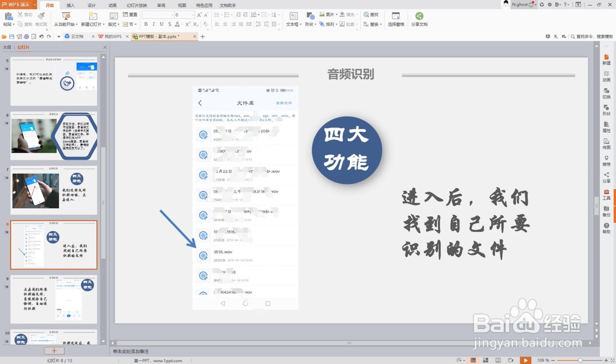Image resolution: width=616 pixels, height=364 pixels.
Task: Switch to the Animation (动画) ribbon tab
Action: [112, 6]
